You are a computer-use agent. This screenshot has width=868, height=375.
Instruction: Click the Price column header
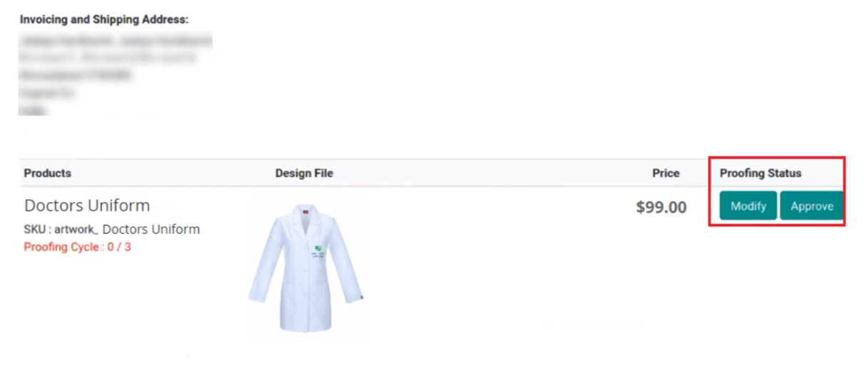[666, 173]
